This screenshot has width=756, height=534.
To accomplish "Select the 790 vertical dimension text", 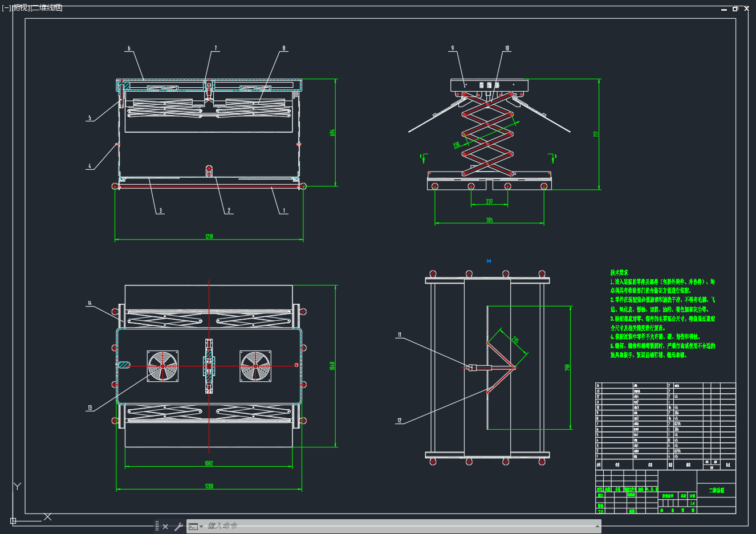I will click(567, 368).
